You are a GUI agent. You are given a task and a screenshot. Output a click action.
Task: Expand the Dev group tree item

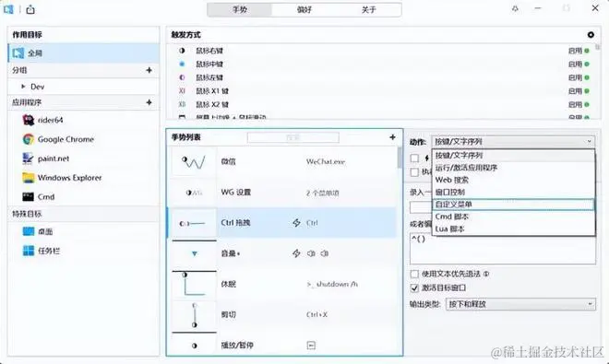tap(23, 87)
